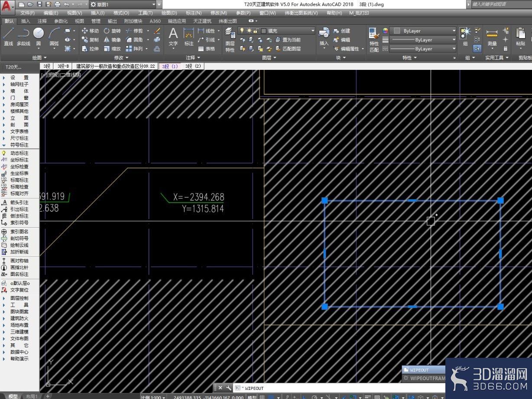
Task: Open the 草图1 workspace dropdown
Action: 122,4
